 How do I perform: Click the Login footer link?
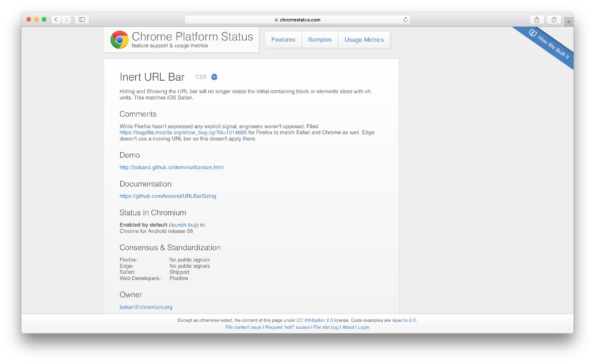[364, 327]
